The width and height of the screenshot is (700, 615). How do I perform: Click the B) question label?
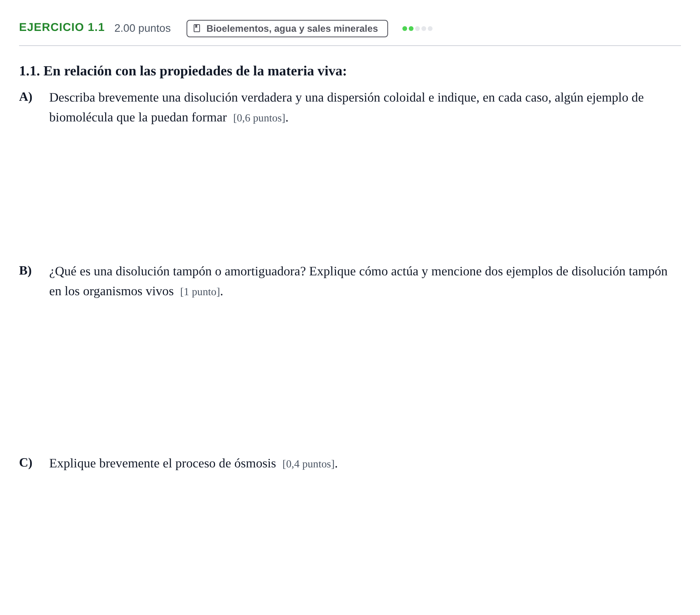pos(25,271)
